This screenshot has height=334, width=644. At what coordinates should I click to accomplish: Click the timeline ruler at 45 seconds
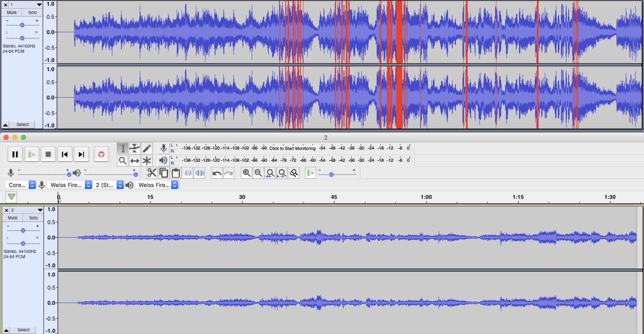pos(334,197)
